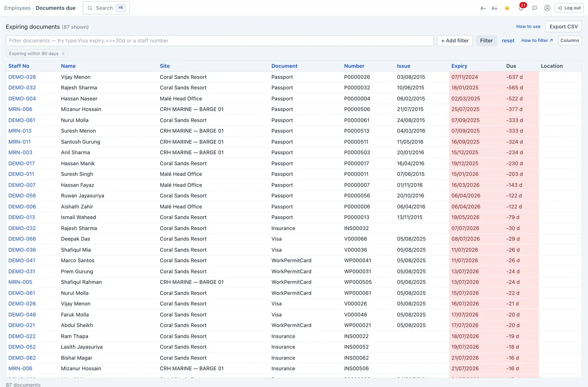Sort by Site column header
The width and height of the screenshot is (588, 387).
point(165,66)
